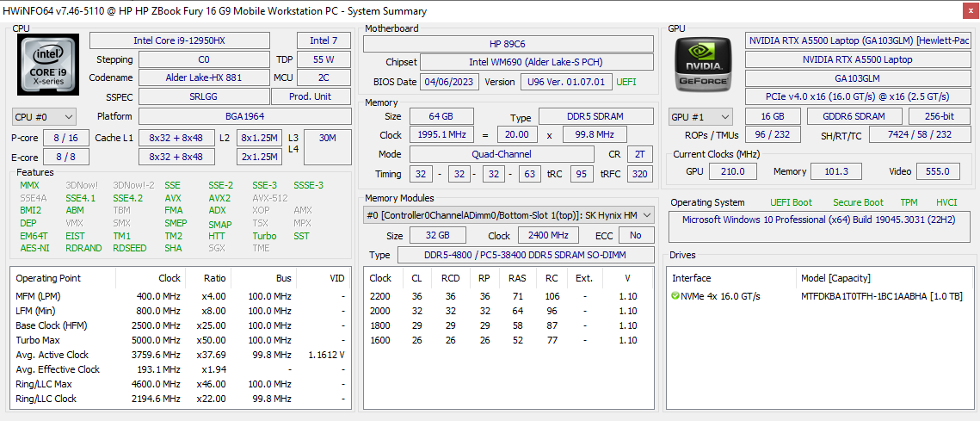The height and width of the screenshot is (421, 980).
Task: Click the Intel Core i9-12950HX name field
Action: pyautogui.click(x=179, y=40)
